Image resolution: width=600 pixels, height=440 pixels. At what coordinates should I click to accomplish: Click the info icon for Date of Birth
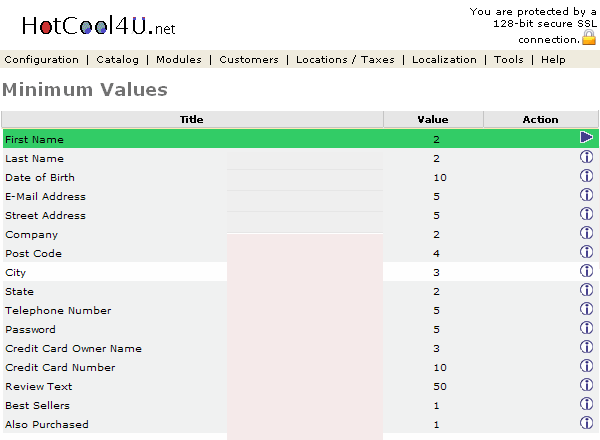(587, 176)
